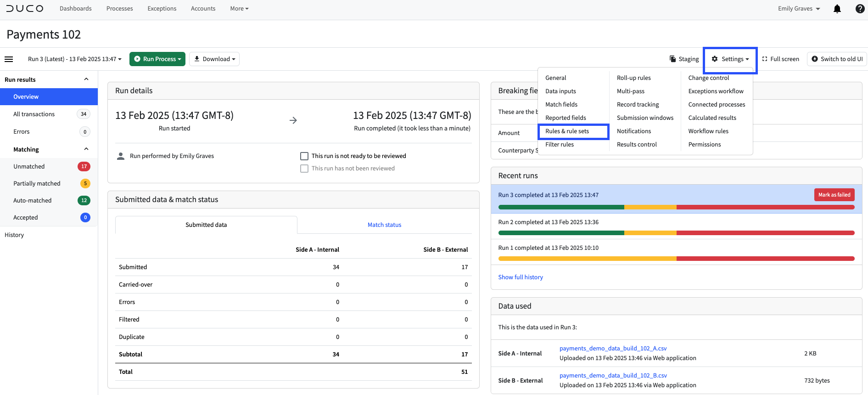868x395 pixels.
Task: Select Overview in sidebar
Action: point(49,97)
